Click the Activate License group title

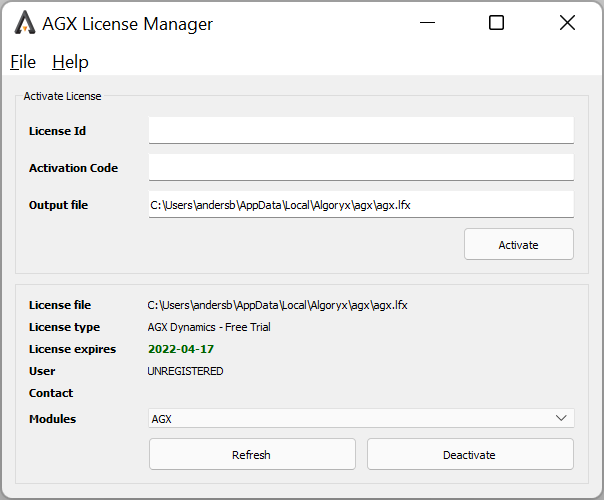click(x=62, y=96)
